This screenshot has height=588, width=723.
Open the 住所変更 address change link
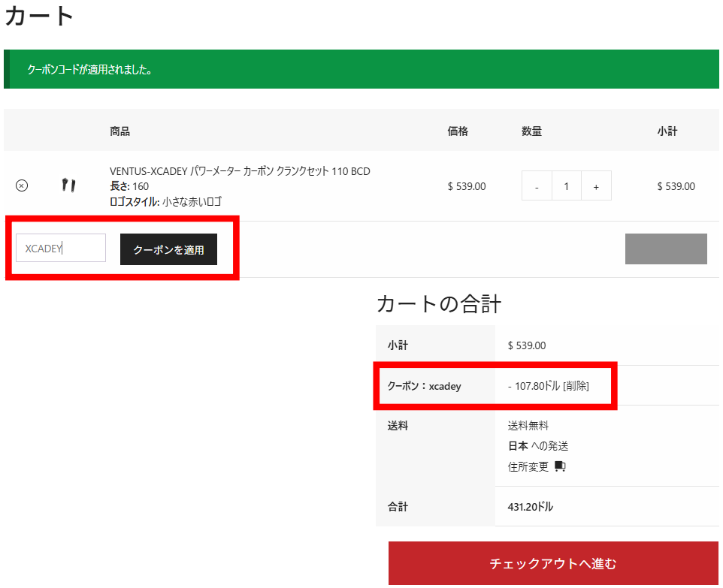click(x=528, y=466)
